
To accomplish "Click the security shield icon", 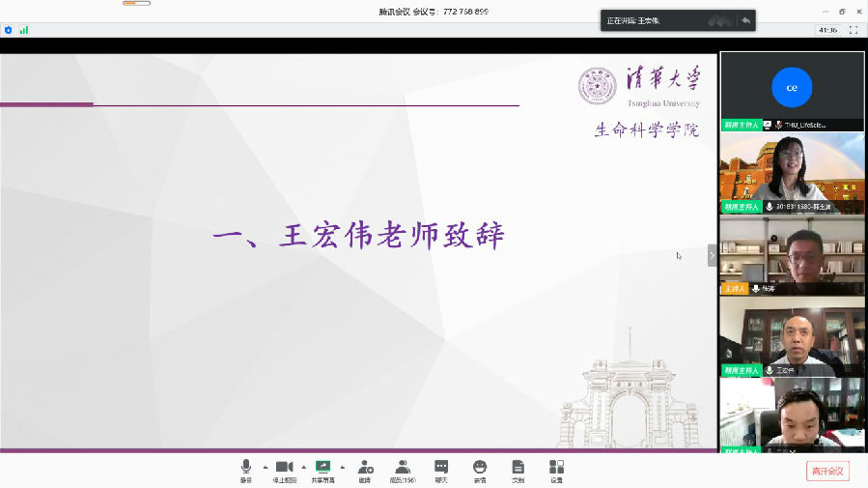I will pos(9,30).
